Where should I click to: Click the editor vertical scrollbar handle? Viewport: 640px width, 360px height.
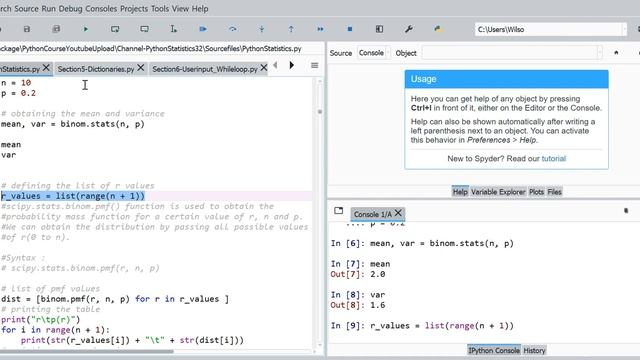click(x=320, y=111)
